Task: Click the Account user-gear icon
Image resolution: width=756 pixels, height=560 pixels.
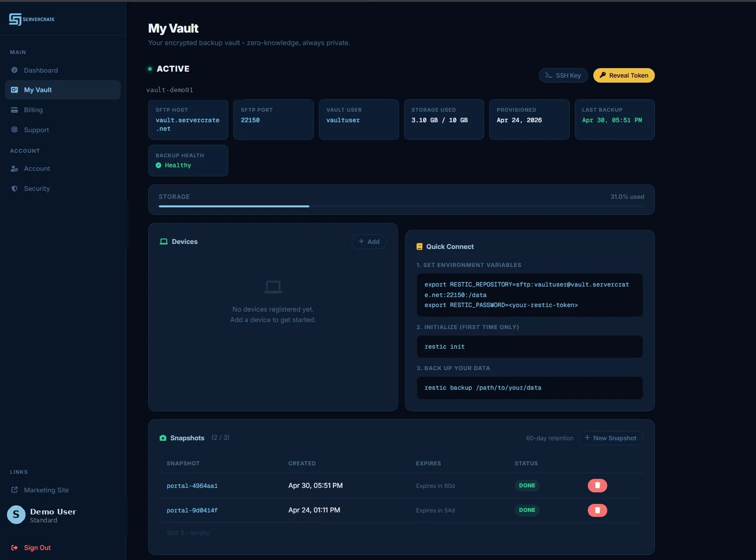Action: pyautogui.click(x=15, y=169)
